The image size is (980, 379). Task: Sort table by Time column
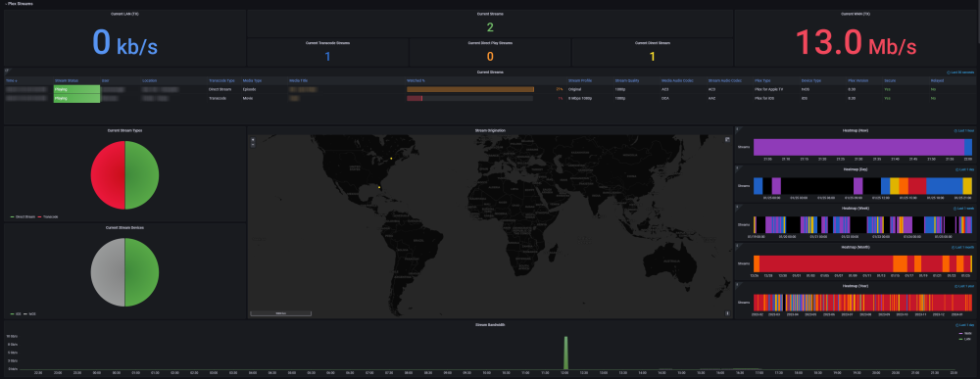click(11, 80)
